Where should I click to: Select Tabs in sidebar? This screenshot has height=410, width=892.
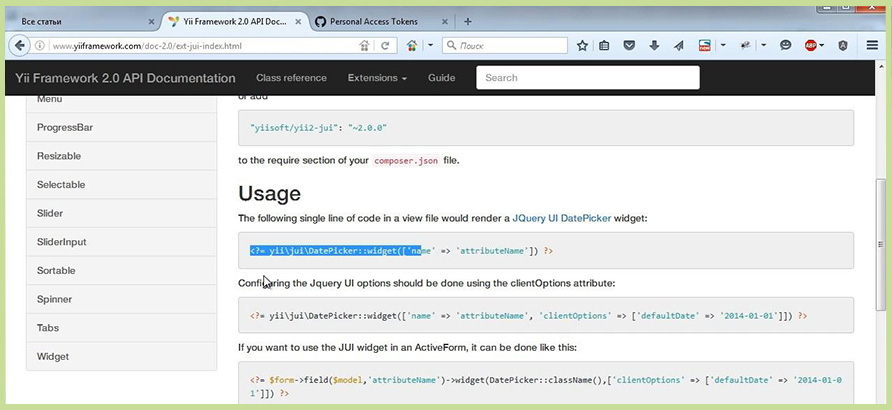(121, 328)
